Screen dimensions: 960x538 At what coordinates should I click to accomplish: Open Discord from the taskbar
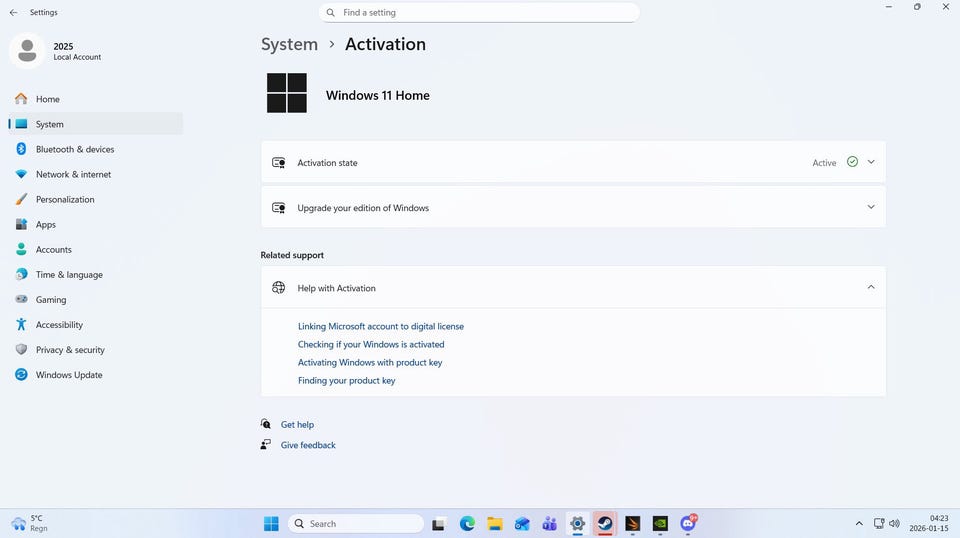click(x=688, y=523)
